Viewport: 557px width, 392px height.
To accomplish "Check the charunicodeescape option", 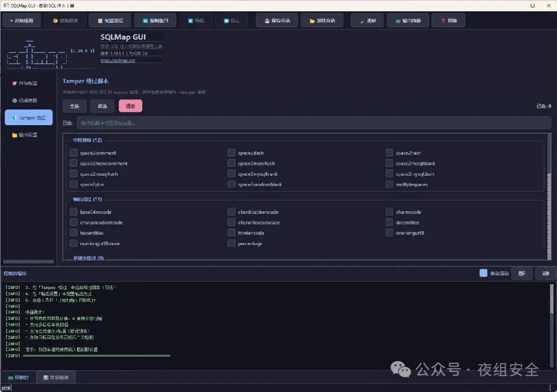I will [x=231, y=223].
